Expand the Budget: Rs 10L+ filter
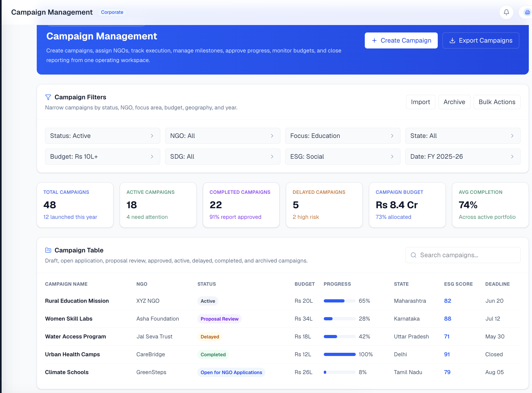 (103, 157)
